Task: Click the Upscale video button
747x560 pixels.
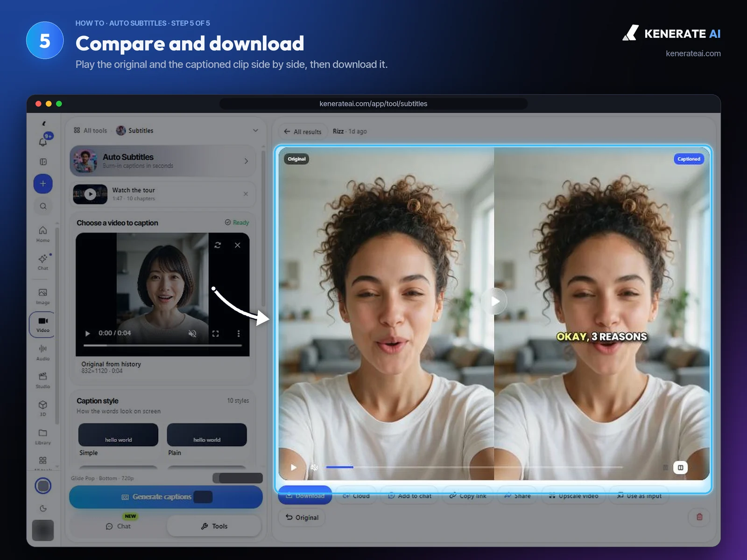Action: point(574,496)
